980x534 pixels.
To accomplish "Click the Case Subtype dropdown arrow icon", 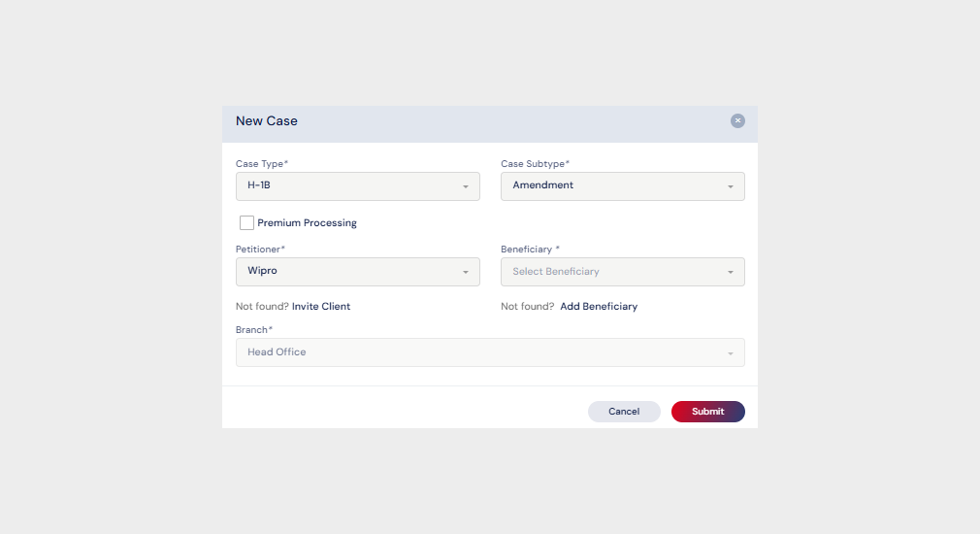I will pyautogui.click(x=731, y=186).
